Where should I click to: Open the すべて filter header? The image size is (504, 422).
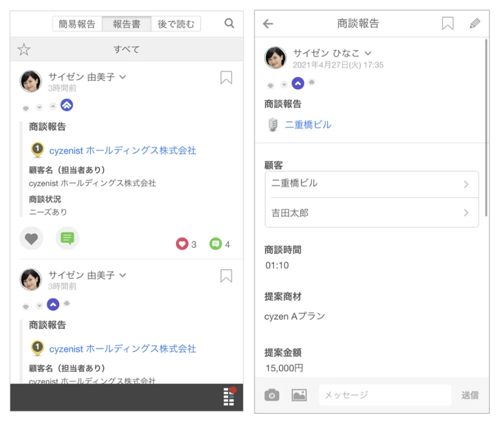click(127, 49)
